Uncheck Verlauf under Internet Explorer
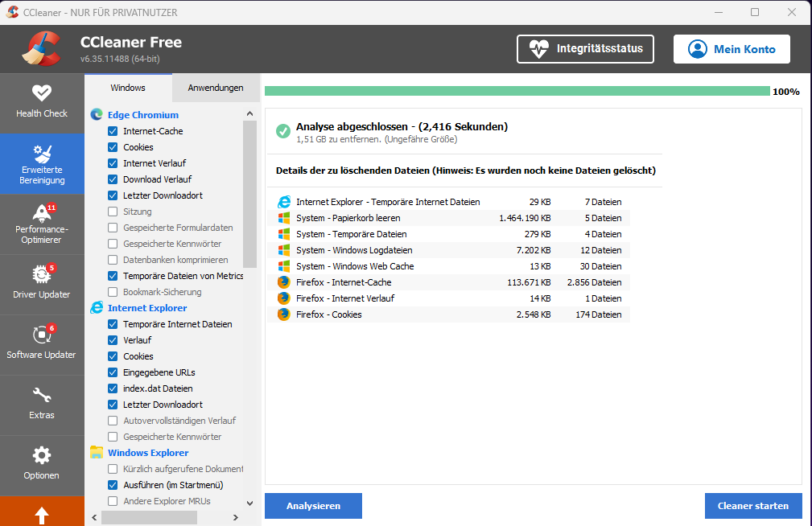The image size is (812, 526). coord(113,340)
